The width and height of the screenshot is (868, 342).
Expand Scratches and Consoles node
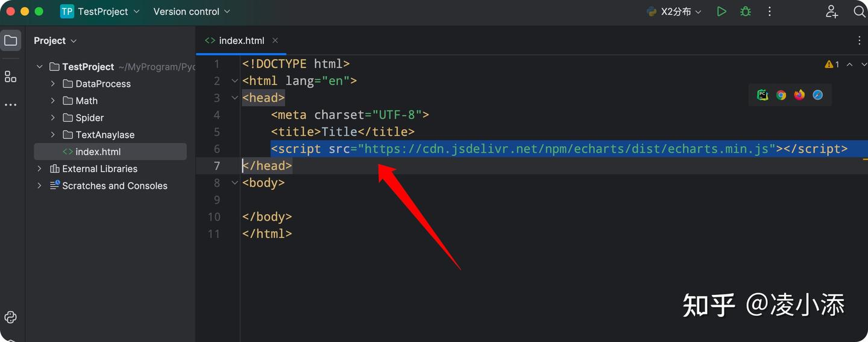pos(39,186)
